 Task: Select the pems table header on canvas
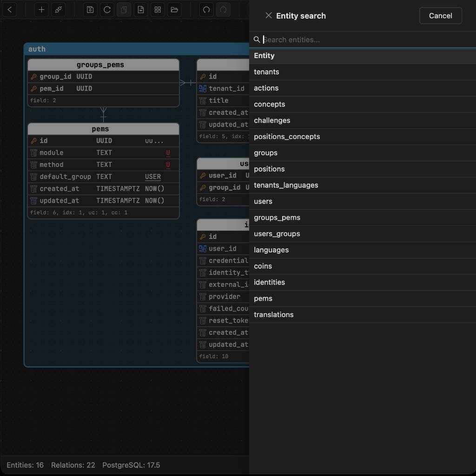pos(103,129)
